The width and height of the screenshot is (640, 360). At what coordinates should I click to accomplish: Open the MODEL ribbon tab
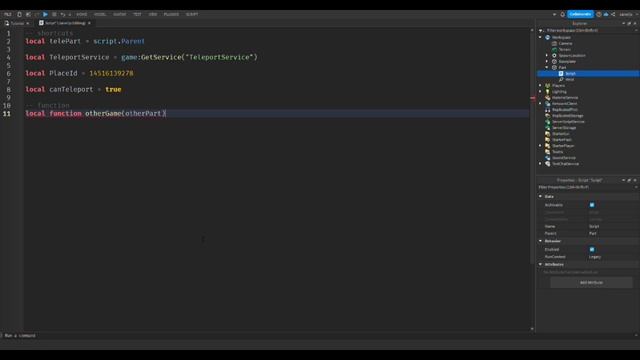click(x=100, y=14)
